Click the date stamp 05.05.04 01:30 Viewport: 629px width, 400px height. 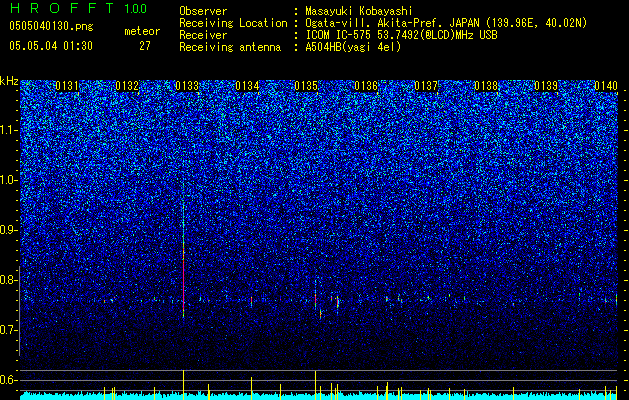[x=51, y=46]
